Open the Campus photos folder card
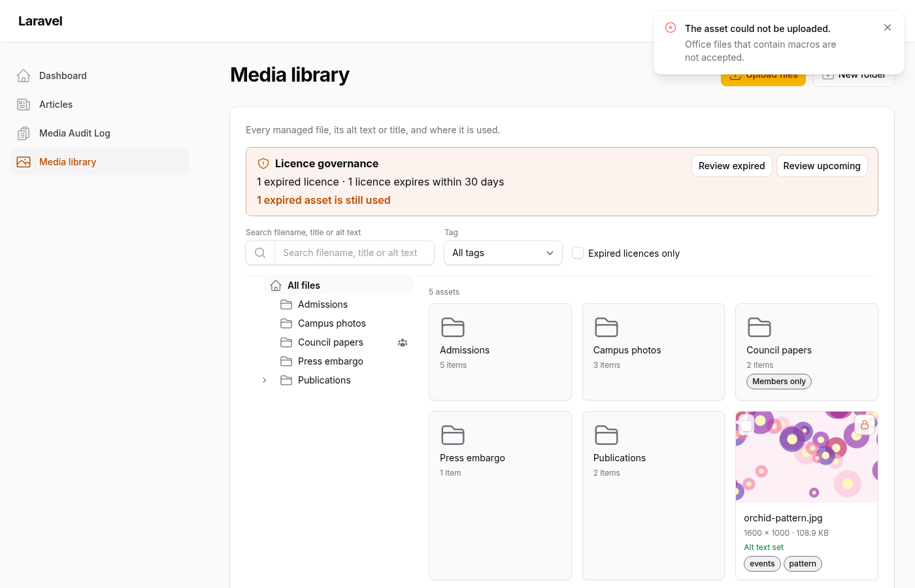915x588 pixels. pyautogui.click(x=654, y=351)
